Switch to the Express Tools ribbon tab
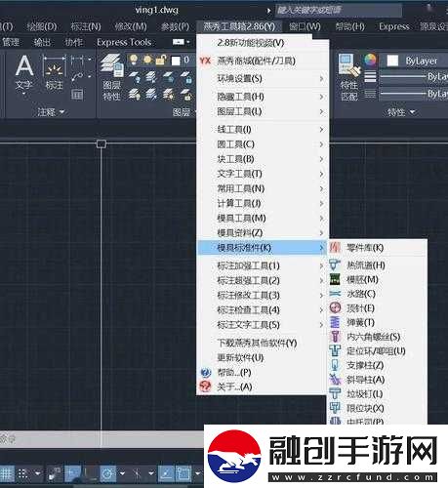 pyautogui.click(x=124, y=42)
